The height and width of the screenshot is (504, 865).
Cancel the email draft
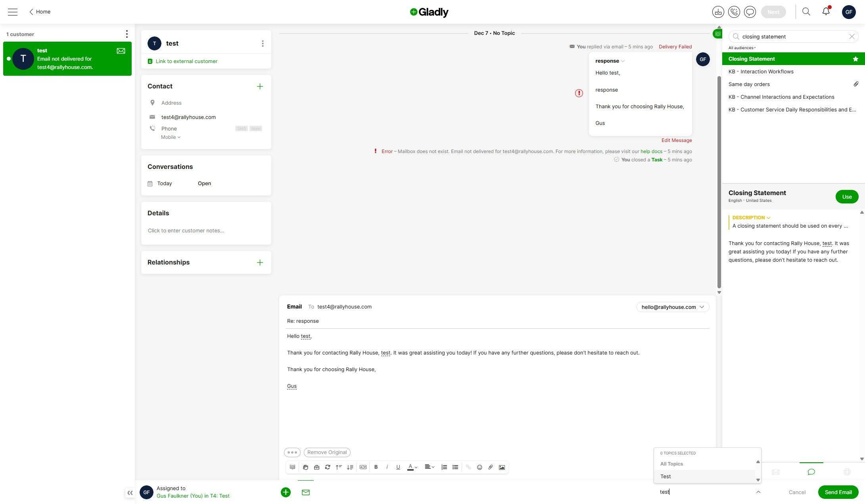point(797,492)
